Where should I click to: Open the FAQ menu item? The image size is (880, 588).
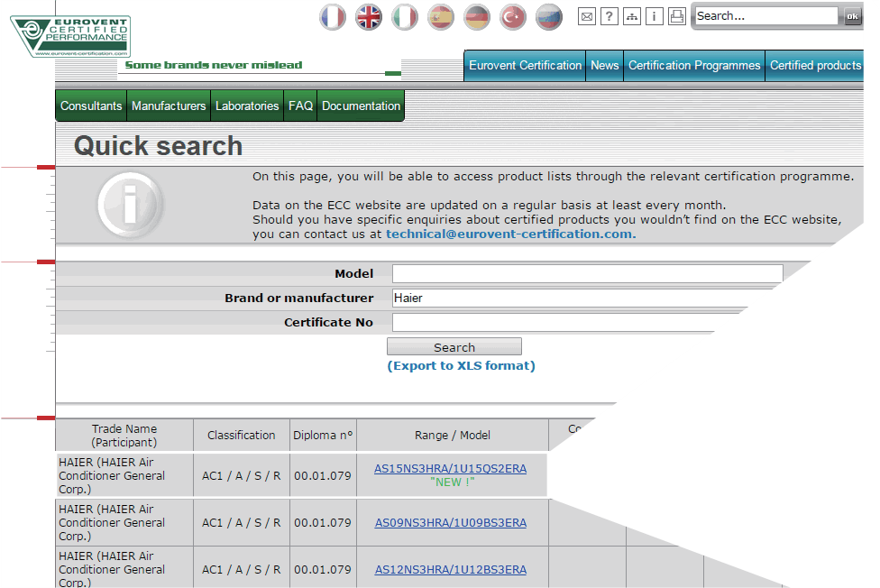coord(300,106)
